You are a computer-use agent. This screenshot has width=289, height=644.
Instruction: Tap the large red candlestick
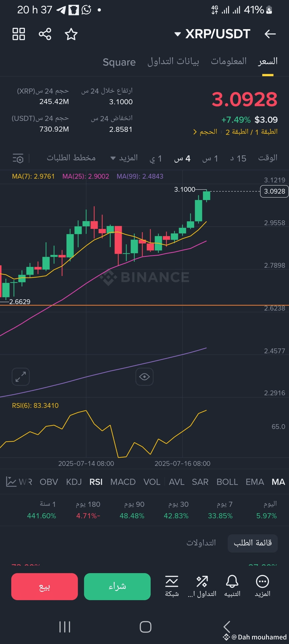coord(118,240)
